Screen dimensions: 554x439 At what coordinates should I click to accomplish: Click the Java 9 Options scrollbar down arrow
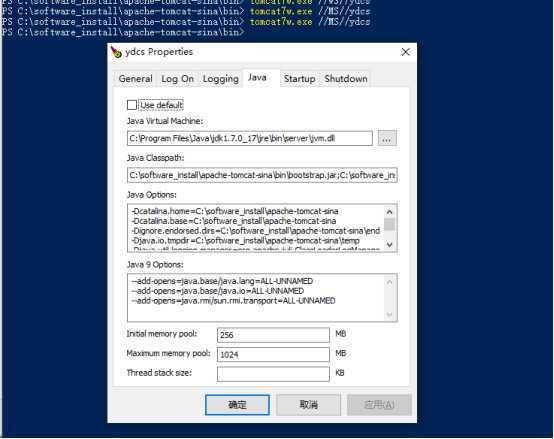(390, 314)
